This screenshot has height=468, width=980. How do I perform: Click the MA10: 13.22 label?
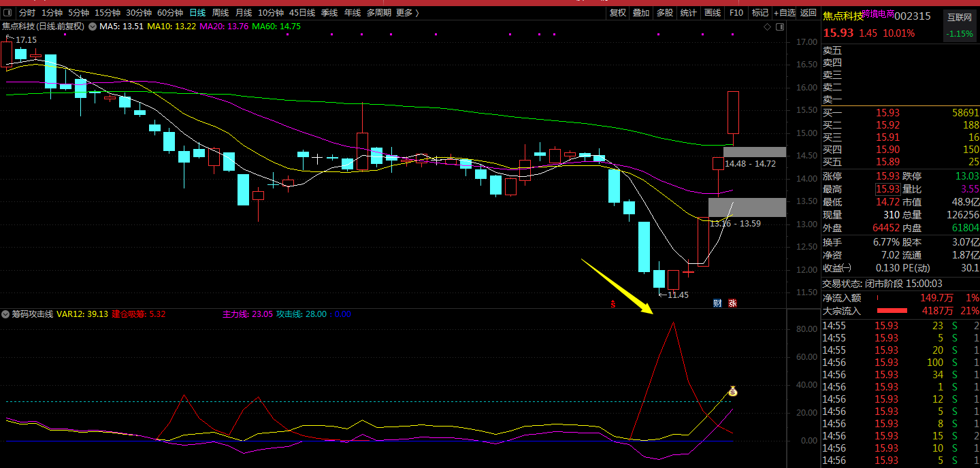click(171, 27)
